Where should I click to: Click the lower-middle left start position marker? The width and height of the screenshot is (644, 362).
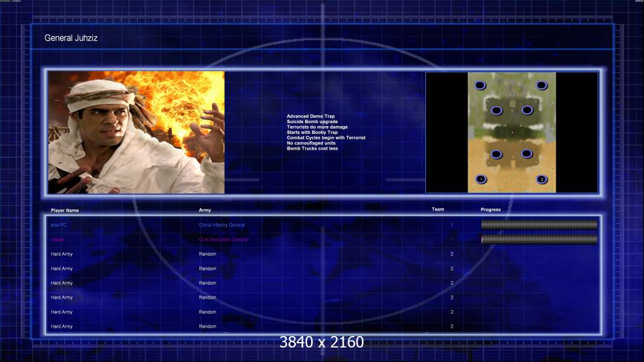pyautogui.click(x=497, y=154)
